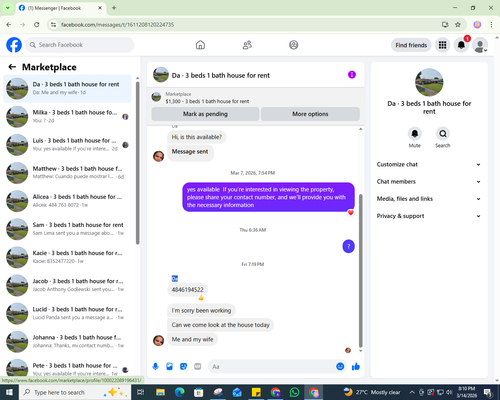
Task: Click the Facebook logo icon
Action: (x=14, y=45)
